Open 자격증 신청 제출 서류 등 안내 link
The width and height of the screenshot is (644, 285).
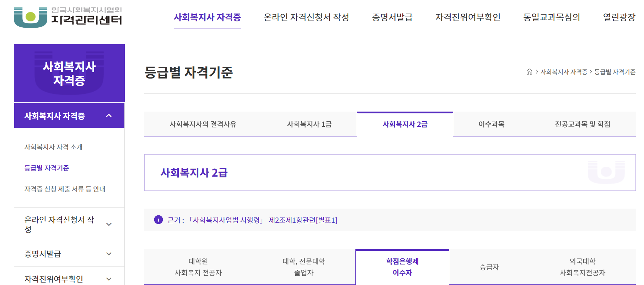[x=65, y=189]
